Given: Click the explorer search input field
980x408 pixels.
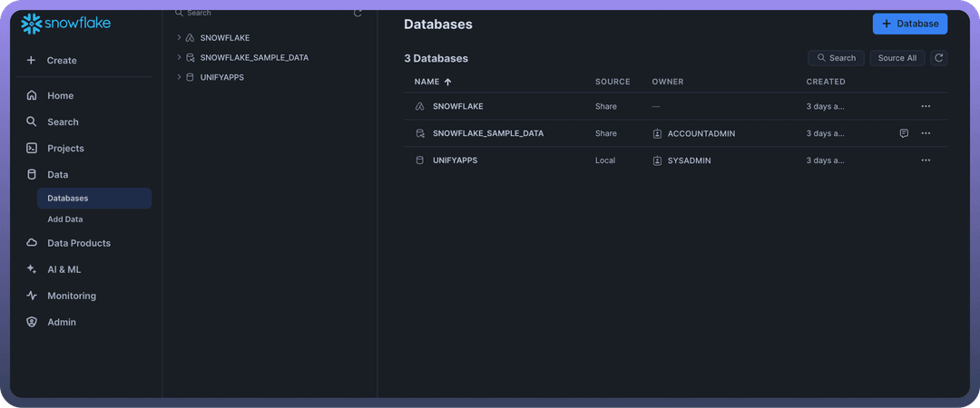Looking at the screenshot, I should 263,13.
